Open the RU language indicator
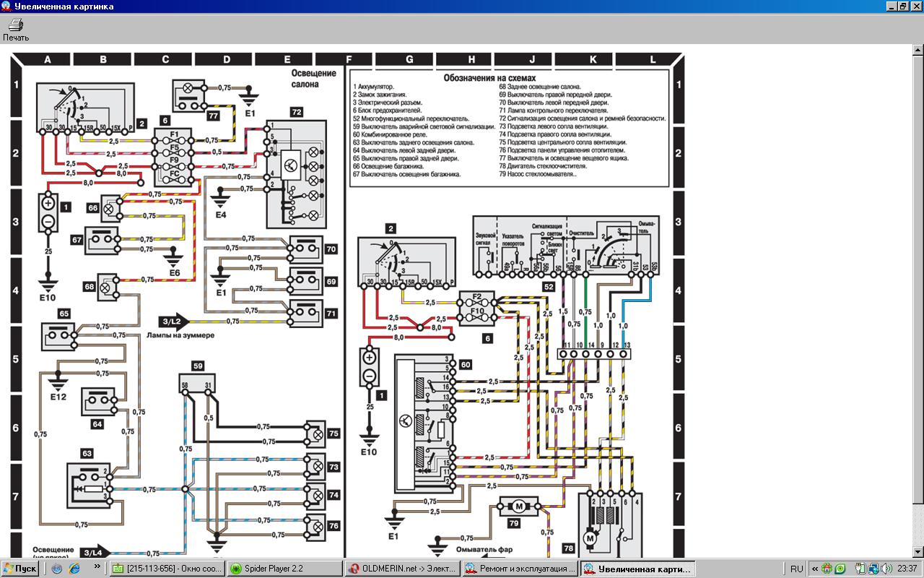The image size is (924, 578). tap(797, 569)
